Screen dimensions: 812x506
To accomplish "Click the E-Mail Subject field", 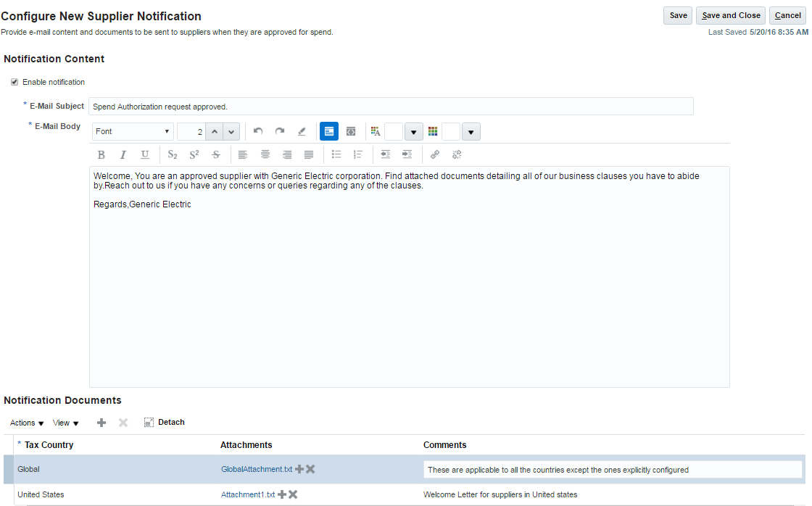I will tap(391, 106).
